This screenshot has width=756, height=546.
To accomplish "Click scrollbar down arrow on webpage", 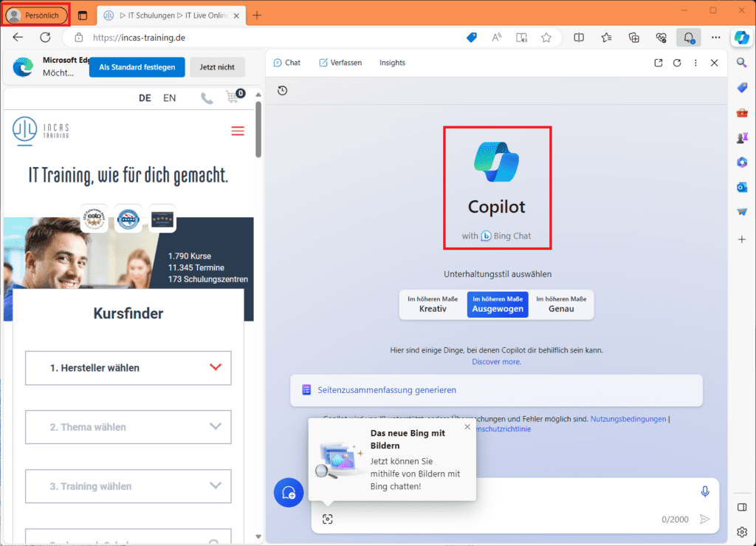I will tap(258, 536).
